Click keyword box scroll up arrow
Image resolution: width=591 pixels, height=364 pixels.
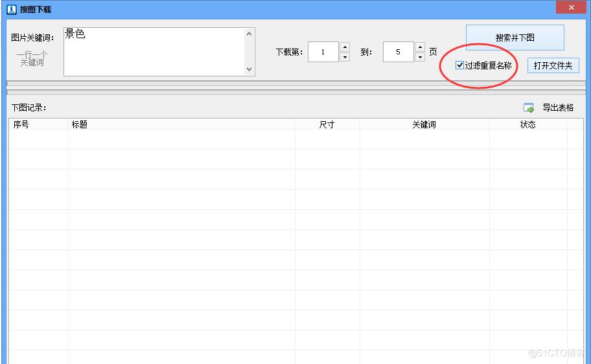pos(249,34)
